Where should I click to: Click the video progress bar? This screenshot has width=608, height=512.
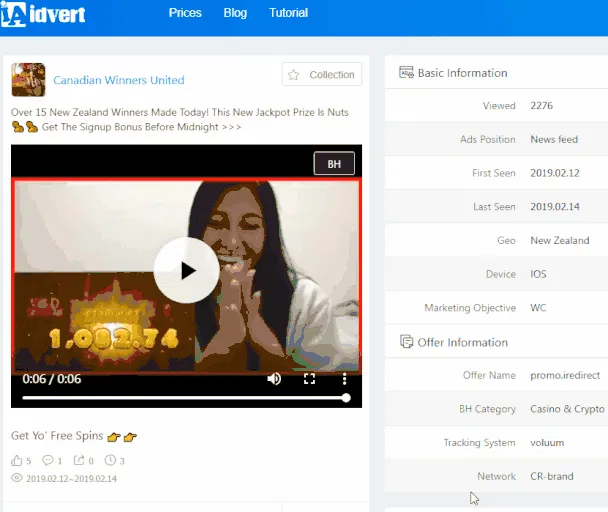point(186,398)
